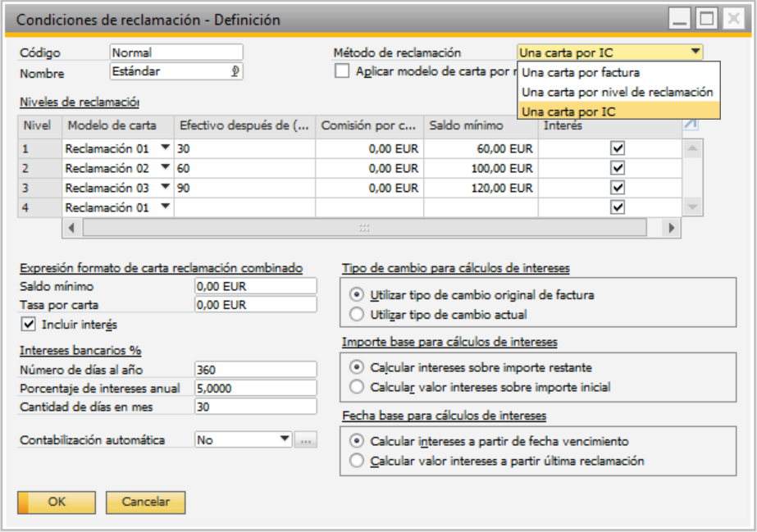Toggle the Aplicar modelo de carta checkbox
Image resolution: width=757 pixels, height=532 pixels.
pyautogui.click(x=342, y=71)
